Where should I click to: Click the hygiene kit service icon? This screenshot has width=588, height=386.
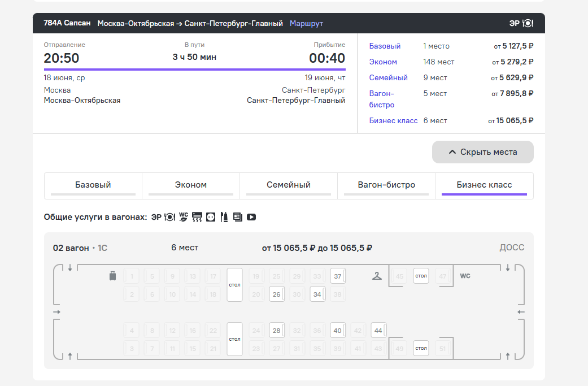tap(224, 217)
